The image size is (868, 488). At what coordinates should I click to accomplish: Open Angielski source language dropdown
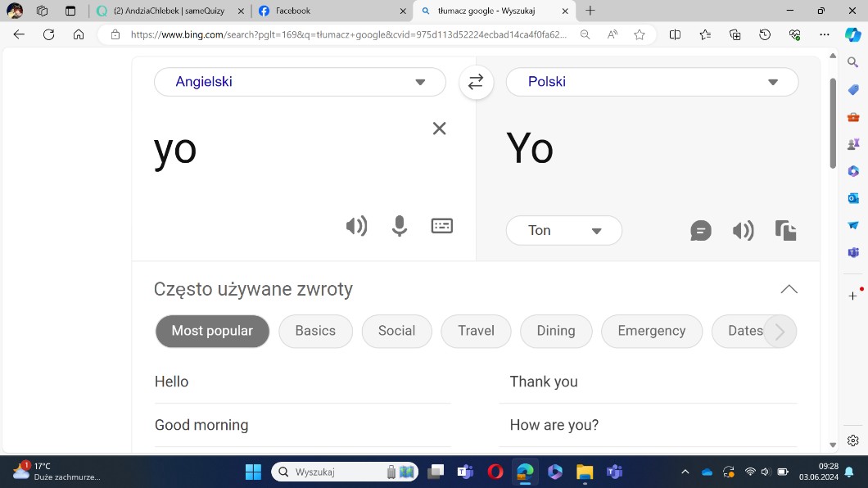pos(300,82)
